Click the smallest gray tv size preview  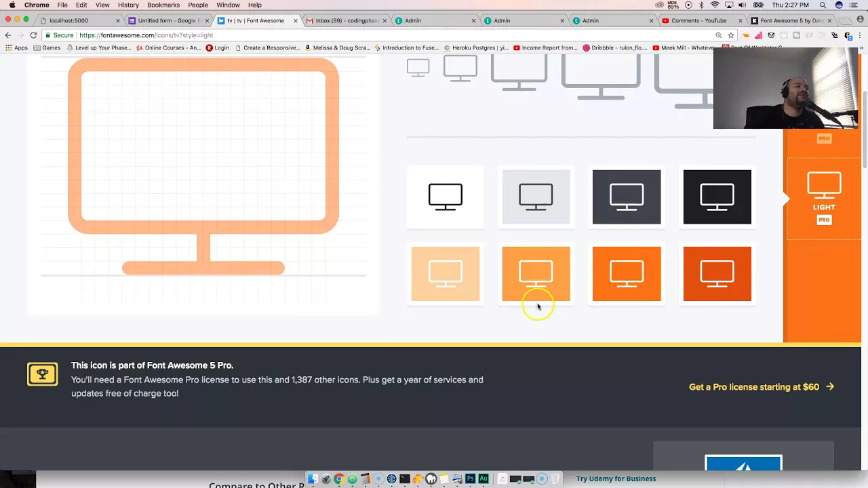click(x=418, y=67)
